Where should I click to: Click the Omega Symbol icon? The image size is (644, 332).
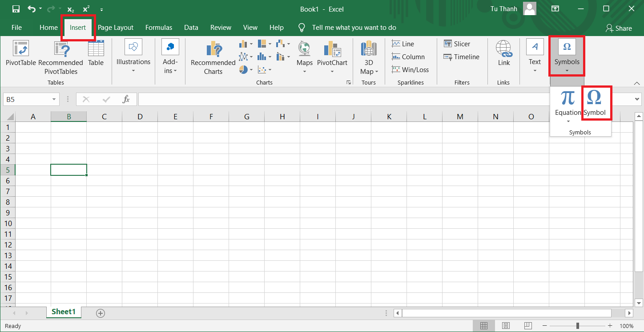point(594,98)
